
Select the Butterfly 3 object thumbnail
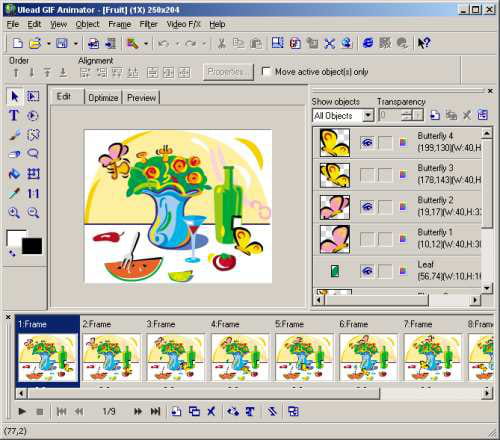point(335,175)
